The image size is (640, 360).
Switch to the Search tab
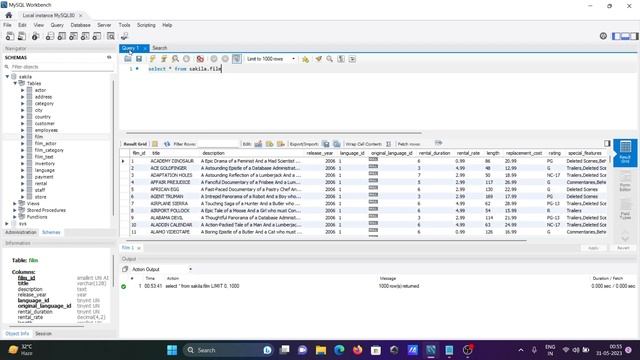pyautogui.click(x=160, y=48)
